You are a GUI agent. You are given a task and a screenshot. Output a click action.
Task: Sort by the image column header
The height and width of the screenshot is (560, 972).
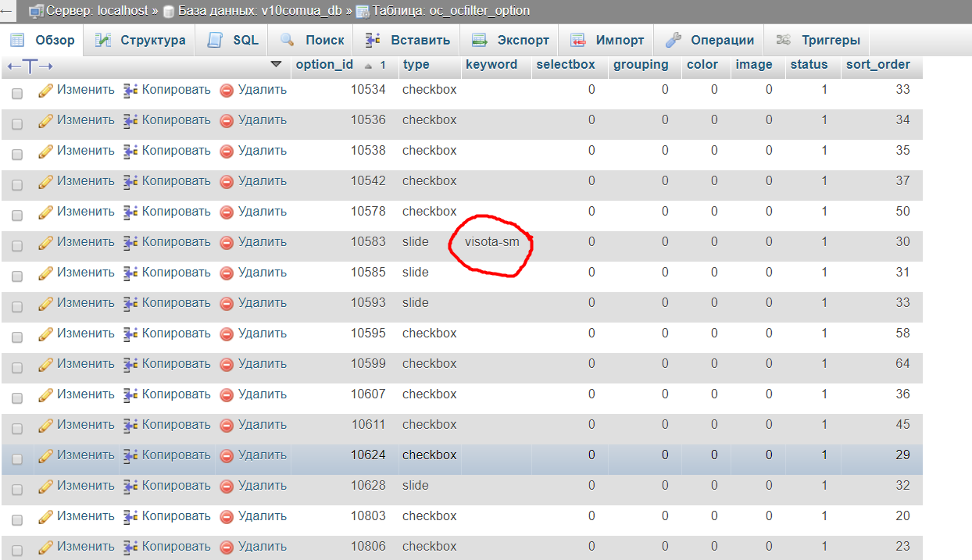tap(754, 65)
